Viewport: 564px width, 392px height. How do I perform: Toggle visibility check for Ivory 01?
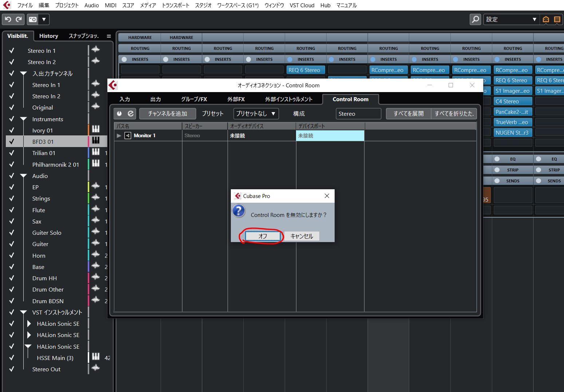coord(12,130)
